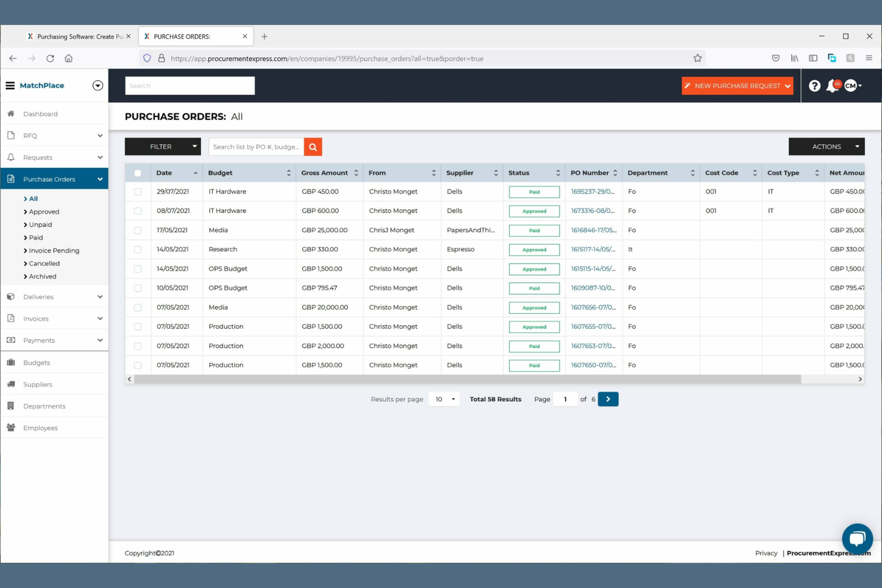Select the Research row checkbox
The image size is (882, 588).
point(138,250)
